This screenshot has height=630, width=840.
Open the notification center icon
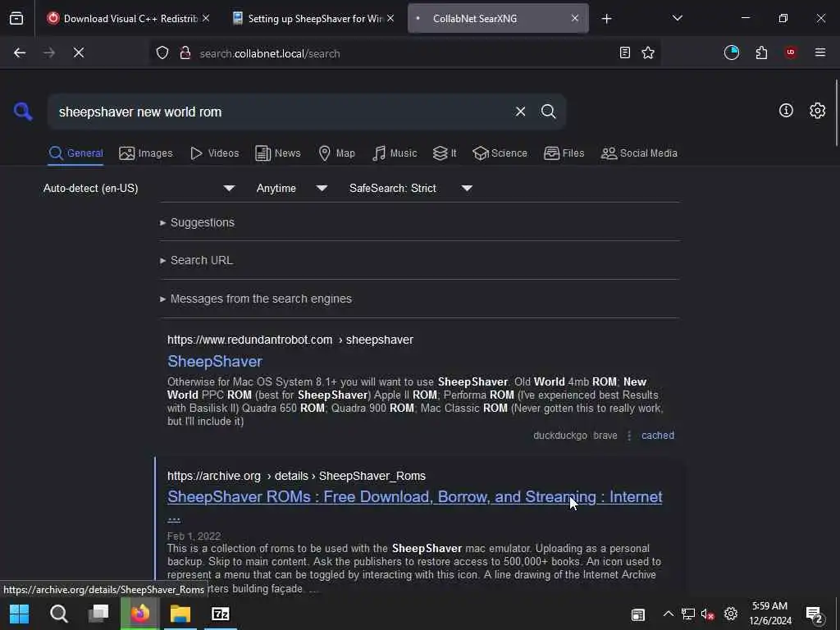[815, 615]
